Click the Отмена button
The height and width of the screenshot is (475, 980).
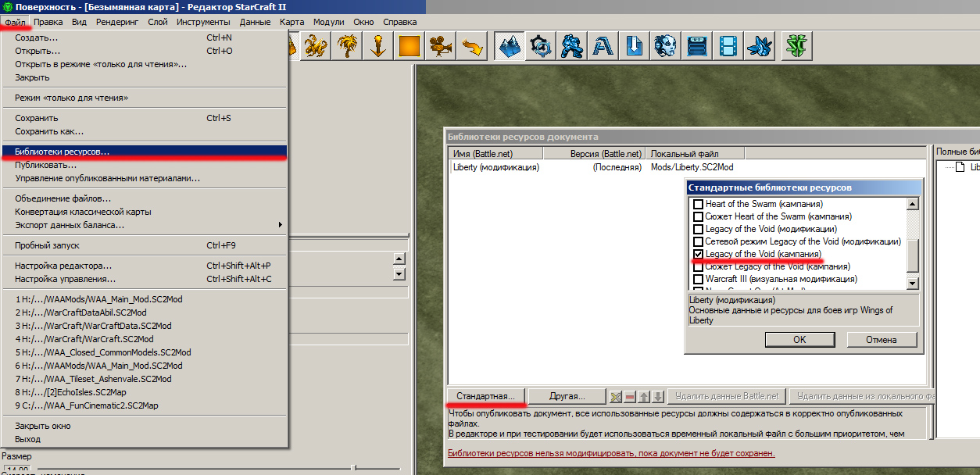point(882,340)
